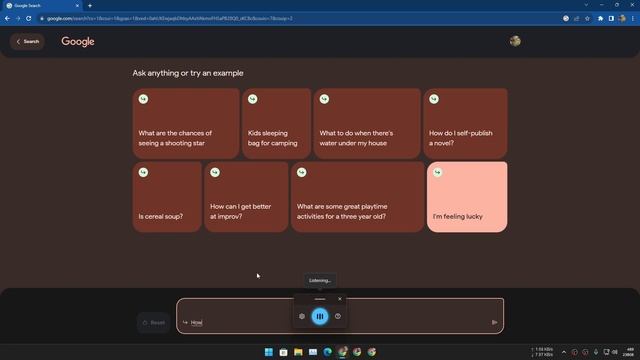Click into the 'Ask anything' text input field
This screenshot has height=360, width=640.
pos(340,316)
